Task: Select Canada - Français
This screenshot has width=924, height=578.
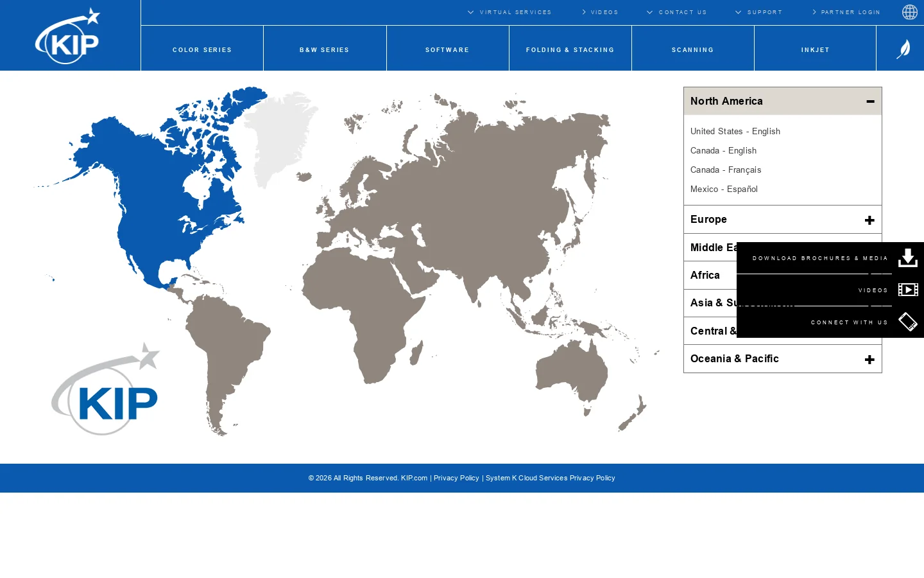Action: (x=726, y=170)
